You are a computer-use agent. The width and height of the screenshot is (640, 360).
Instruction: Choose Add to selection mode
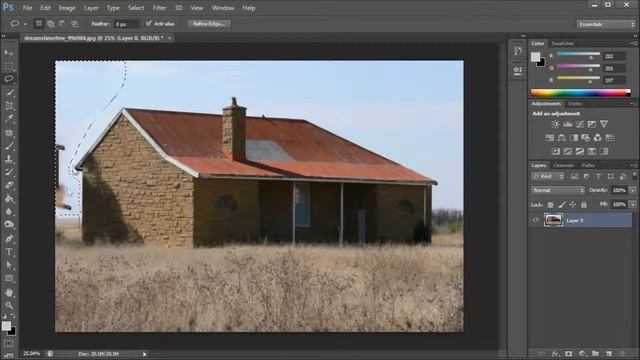pos(51,24)
